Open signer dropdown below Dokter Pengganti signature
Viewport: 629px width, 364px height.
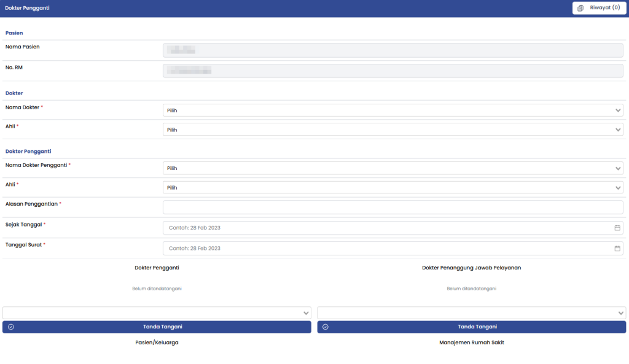157,313
